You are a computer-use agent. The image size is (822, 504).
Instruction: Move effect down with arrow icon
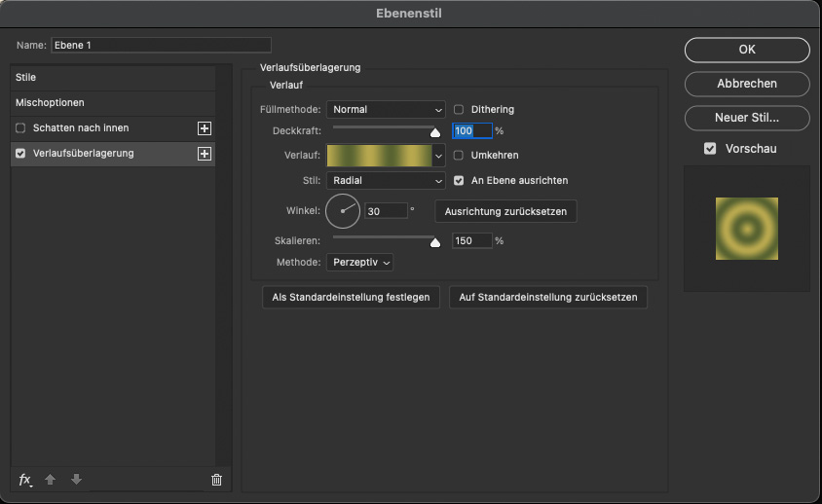point(77,480)
